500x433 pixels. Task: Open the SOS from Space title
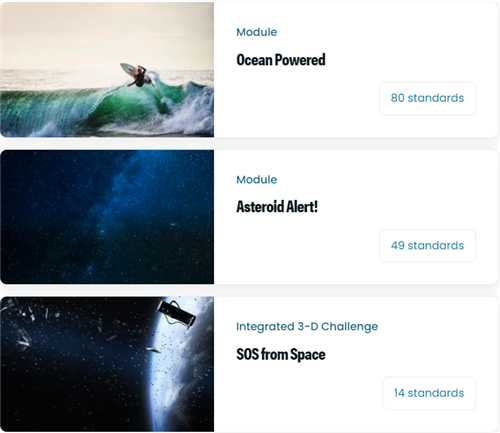tap(281, 354)
